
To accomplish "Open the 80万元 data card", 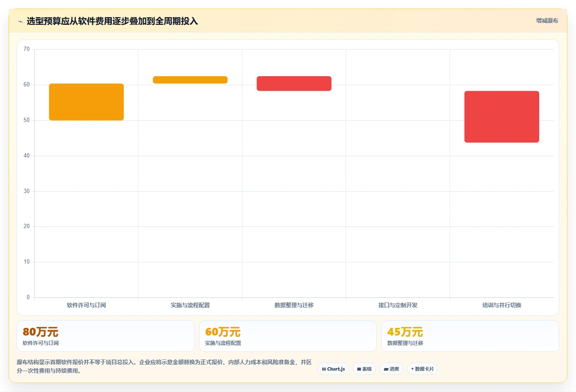I will pos(106,336).
